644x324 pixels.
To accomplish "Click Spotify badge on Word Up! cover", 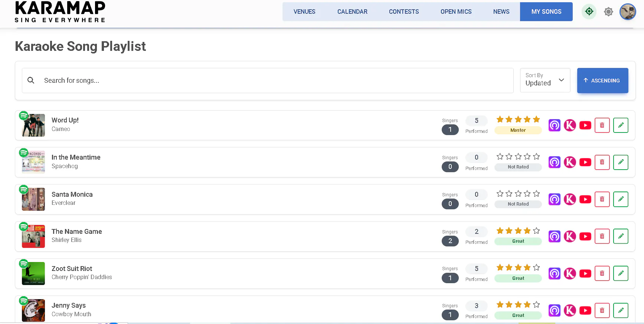I will [24, 115].
